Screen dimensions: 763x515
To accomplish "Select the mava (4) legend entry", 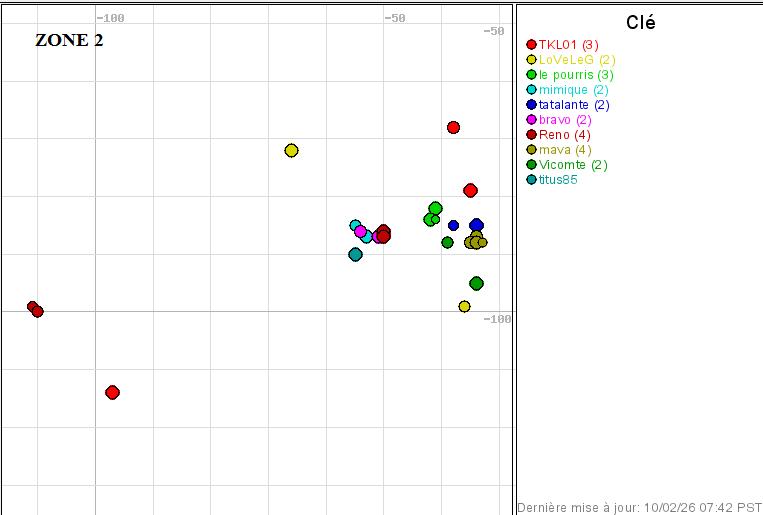I will 565,150.
